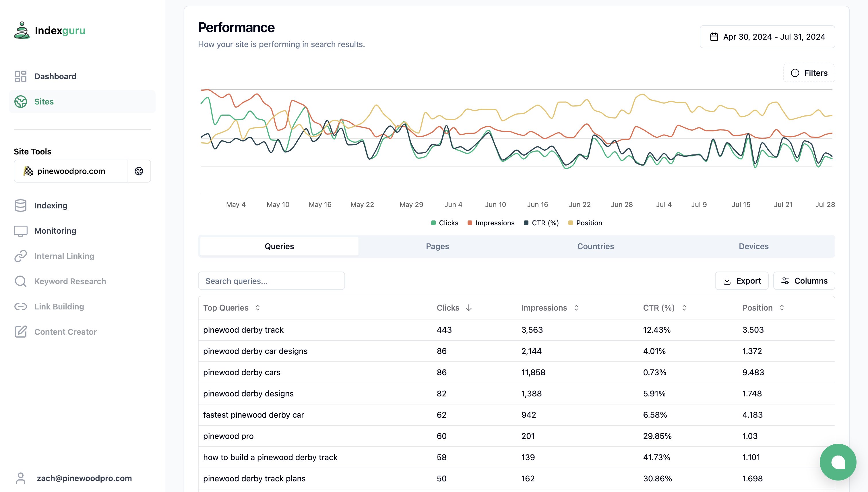
Task: Click the Monitoring screen icon
Action: tap(21, 231)
